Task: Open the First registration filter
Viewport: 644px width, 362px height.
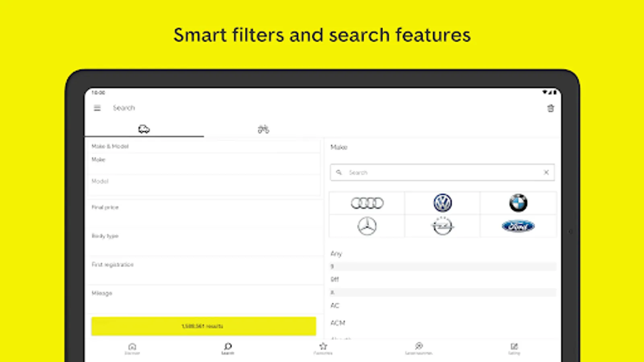Action: pos(203,271)
